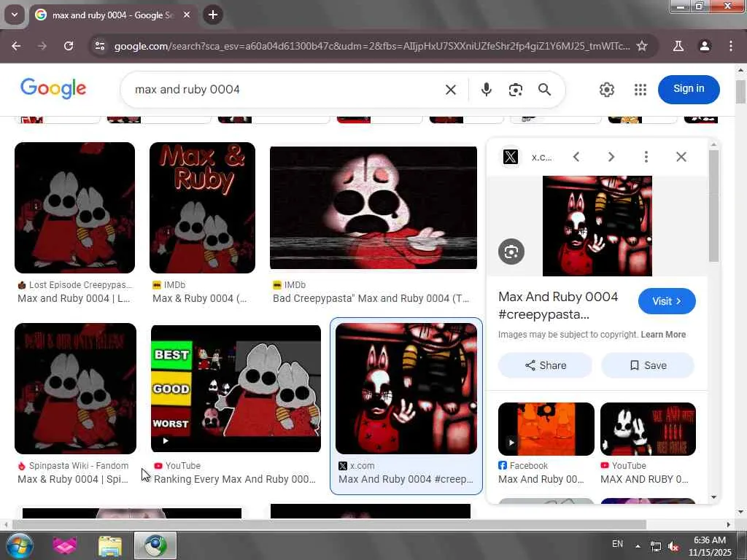Open the pink fox taskbar app
Screen dimensions: 747x560
click(x=65, y=545)
